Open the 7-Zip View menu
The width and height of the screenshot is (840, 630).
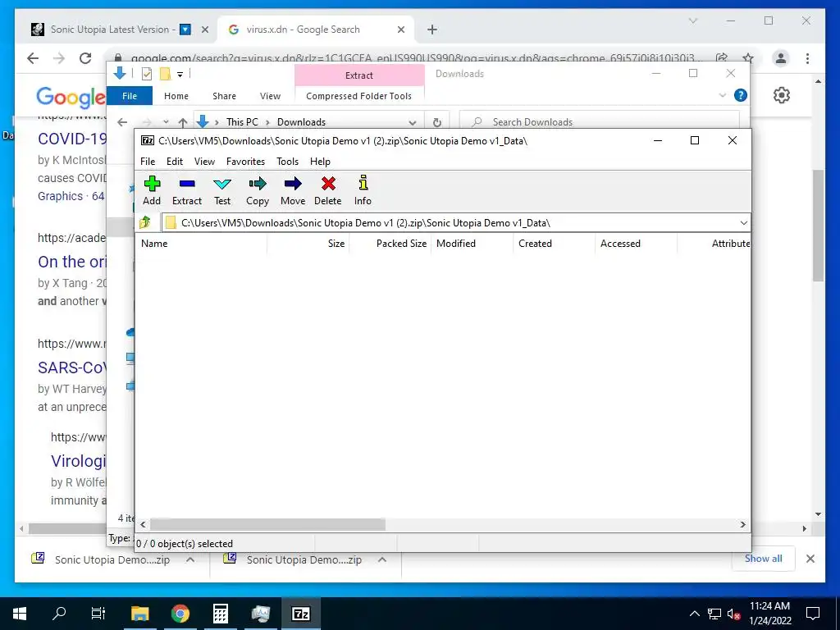click(204, 162)
